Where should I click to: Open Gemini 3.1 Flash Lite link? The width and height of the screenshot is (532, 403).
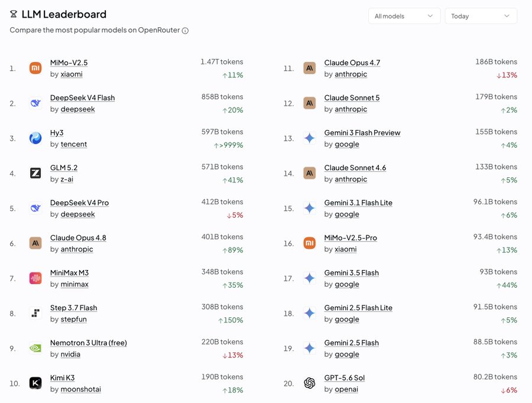click(358, 203)
